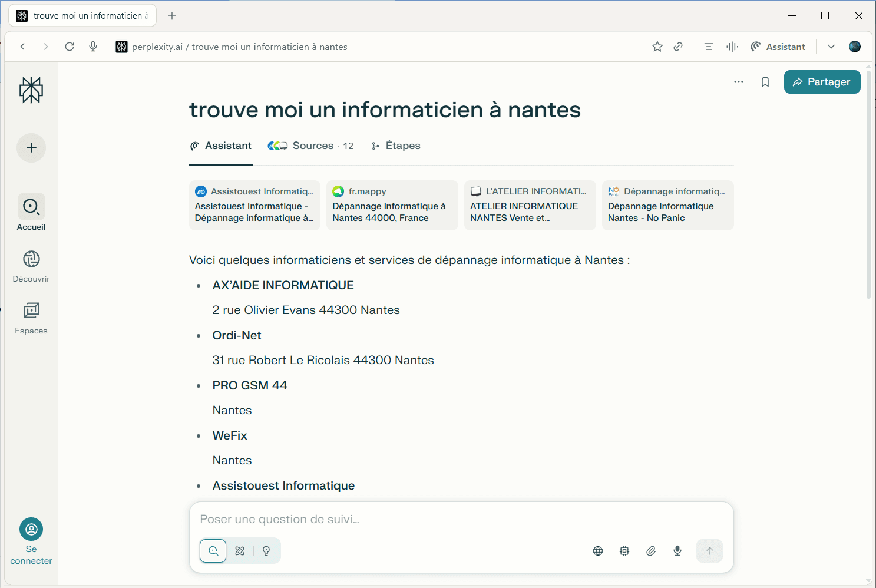This screenshot has height=588, width=876.
Task: Click the microphone dictation icon in input box
Action: [677, 551]
